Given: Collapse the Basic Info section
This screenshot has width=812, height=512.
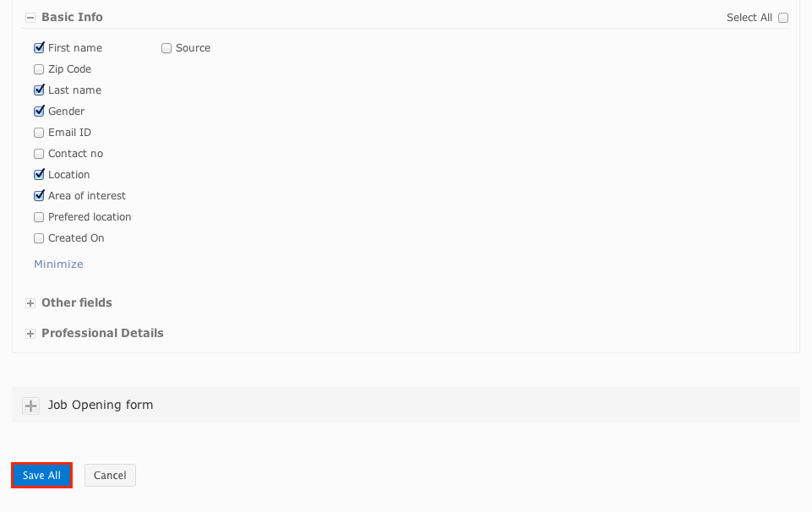Looking at the screenshot, I should 30,18.
